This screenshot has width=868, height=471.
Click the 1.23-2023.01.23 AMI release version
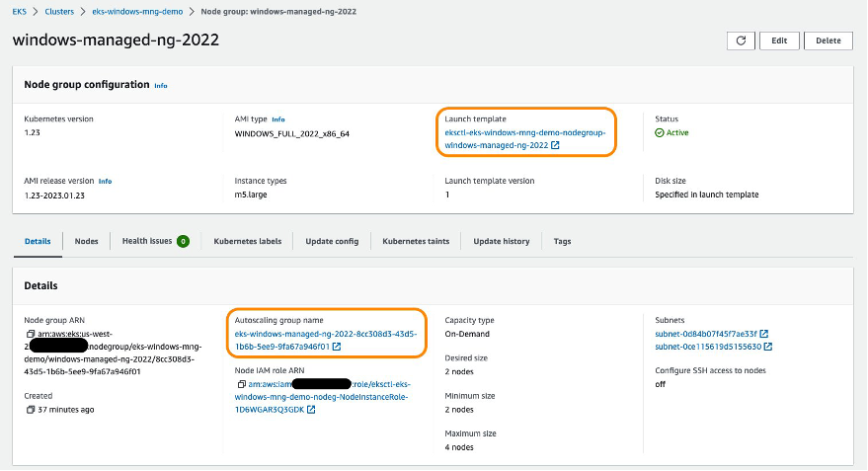click(x=54, y=196)
